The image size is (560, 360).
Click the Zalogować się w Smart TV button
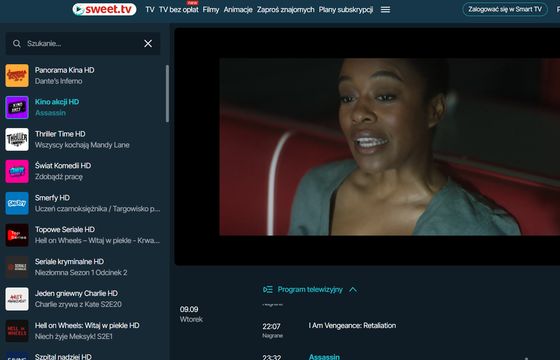point(505,9)
